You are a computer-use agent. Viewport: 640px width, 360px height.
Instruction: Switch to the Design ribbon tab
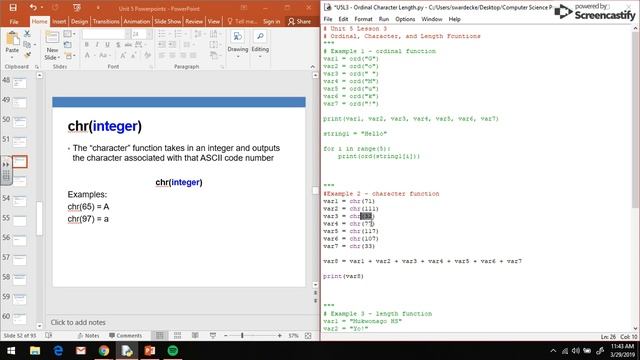point(79,21)
